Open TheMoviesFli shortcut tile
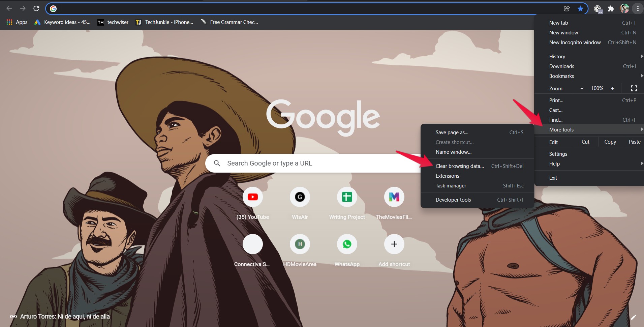 tap(394, 203)
